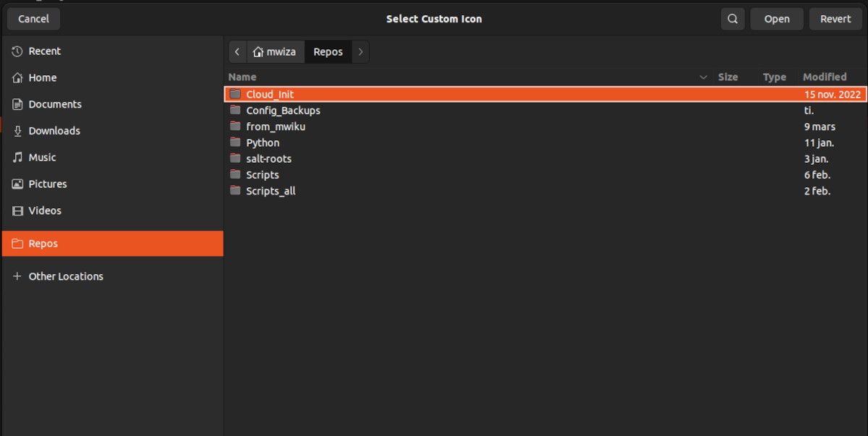
Task: Select the Scripts_all folder name
Action: pos(271,190)
